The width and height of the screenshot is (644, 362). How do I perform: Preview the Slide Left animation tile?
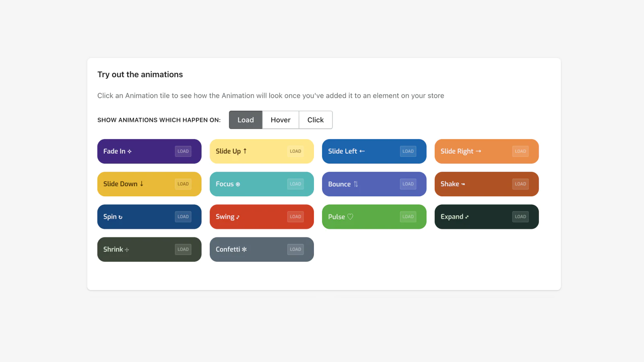(x=374, y=151)
